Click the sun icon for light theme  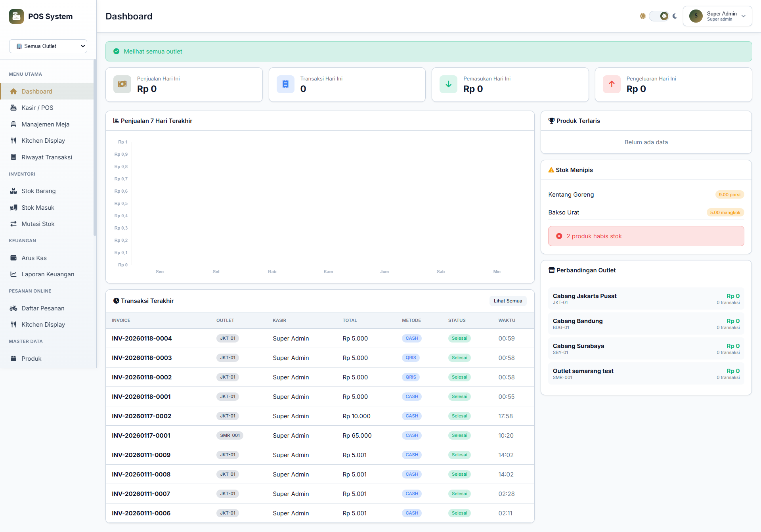pos(642,16)
